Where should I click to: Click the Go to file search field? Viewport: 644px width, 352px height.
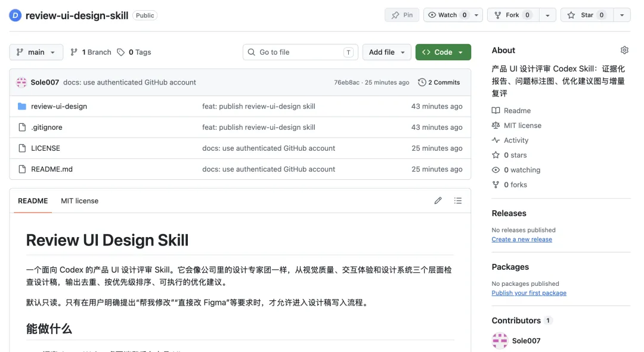point(300,52)
